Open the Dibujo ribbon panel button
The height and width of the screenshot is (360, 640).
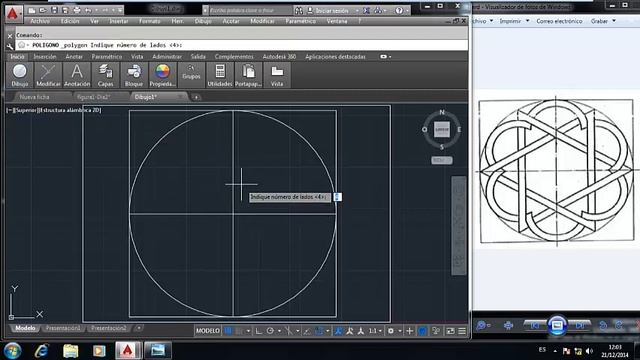(20, 75)
